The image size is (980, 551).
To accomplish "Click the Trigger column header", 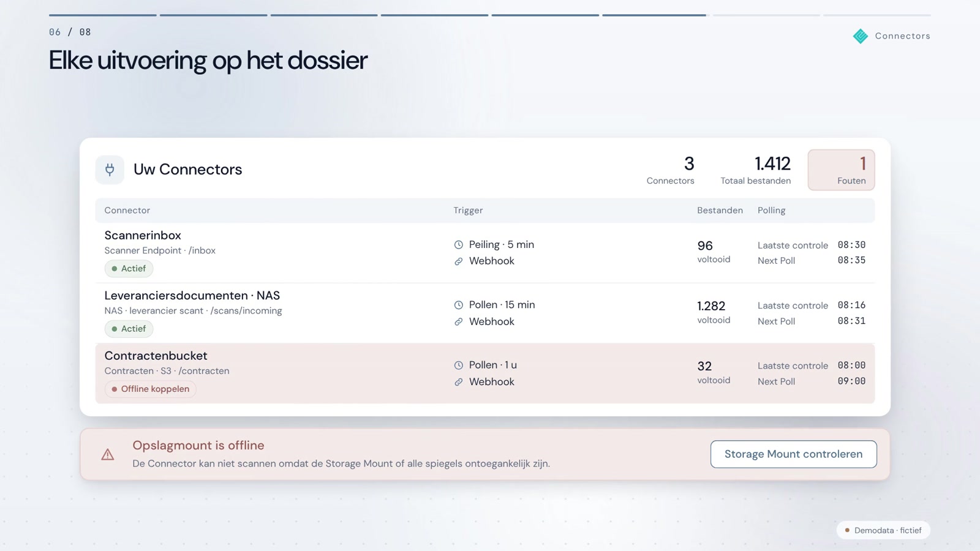I will pos(468,211).
